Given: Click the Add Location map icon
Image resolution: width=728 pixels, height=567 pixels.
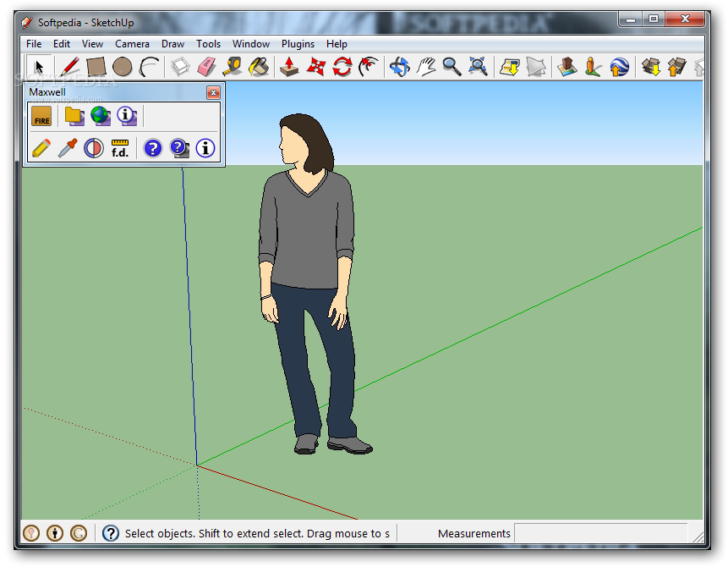Looking at the screenshot, I should [509, 67].
